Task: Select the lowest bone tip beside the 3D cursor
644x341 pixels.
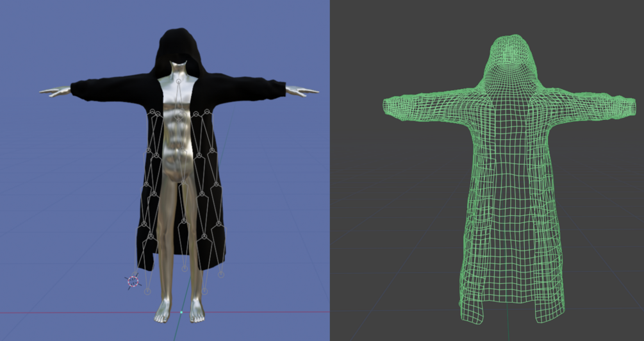Action: (148, 291)
